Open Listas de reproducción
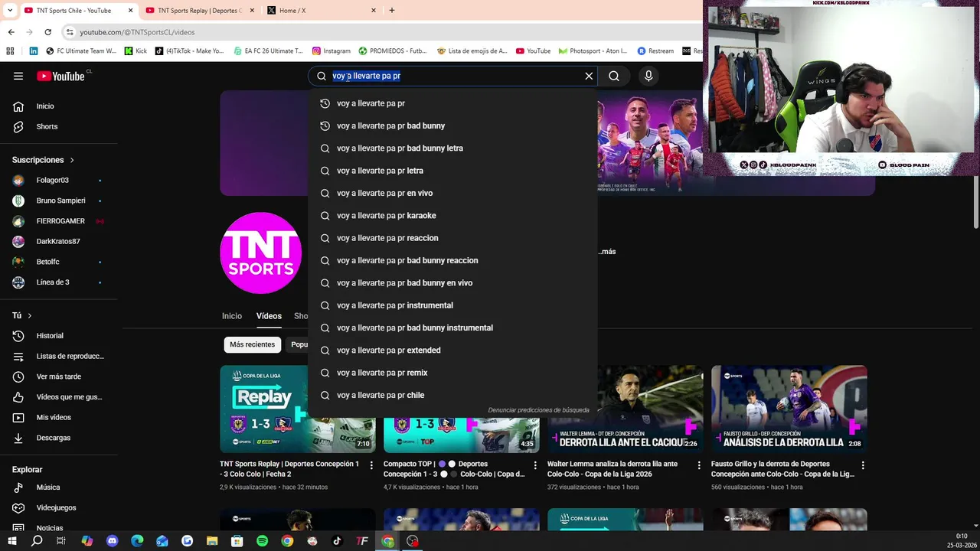 (x=70, y=356)
